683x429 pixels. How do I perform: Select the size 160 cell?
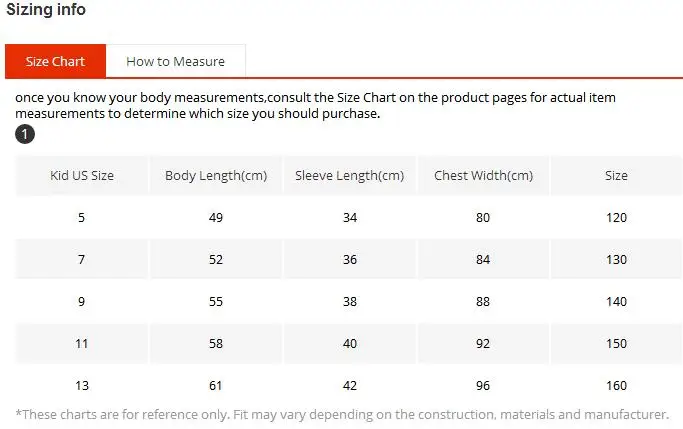[x=616, y=385]
